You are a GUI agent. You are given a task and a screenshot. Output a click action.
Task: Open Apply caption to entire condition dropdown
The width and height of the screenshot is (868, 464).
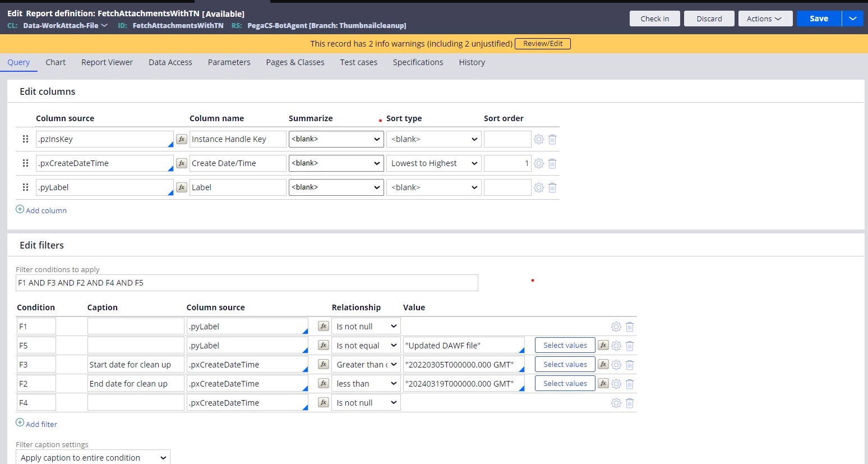click(x=93, y=457)
